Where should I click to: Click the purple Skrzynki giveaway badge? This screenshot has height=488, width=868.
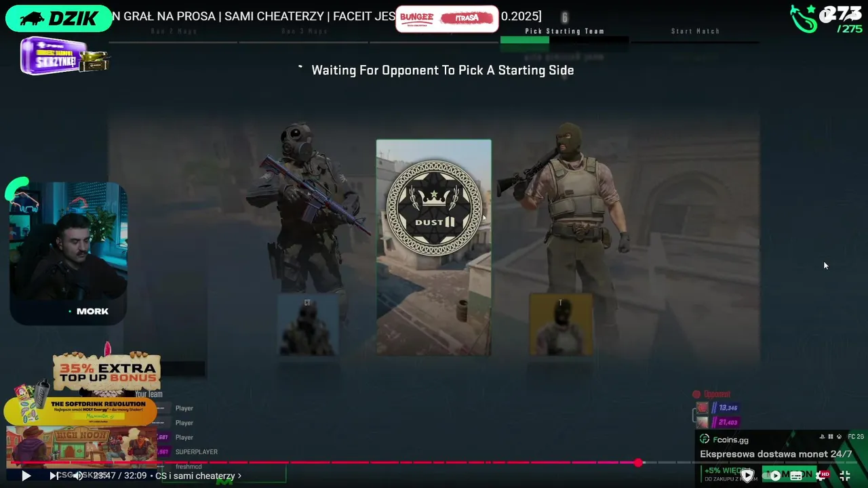point(64,56)
